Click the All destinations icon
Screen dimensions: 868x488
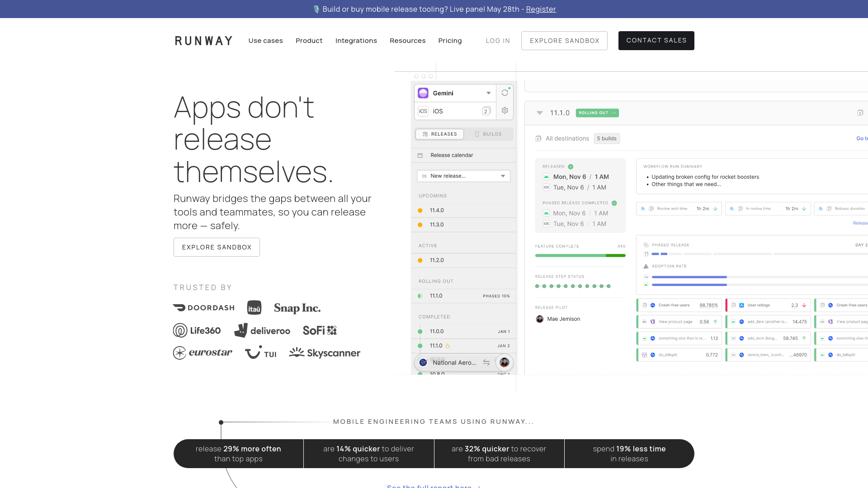click(x=538, y=139)
